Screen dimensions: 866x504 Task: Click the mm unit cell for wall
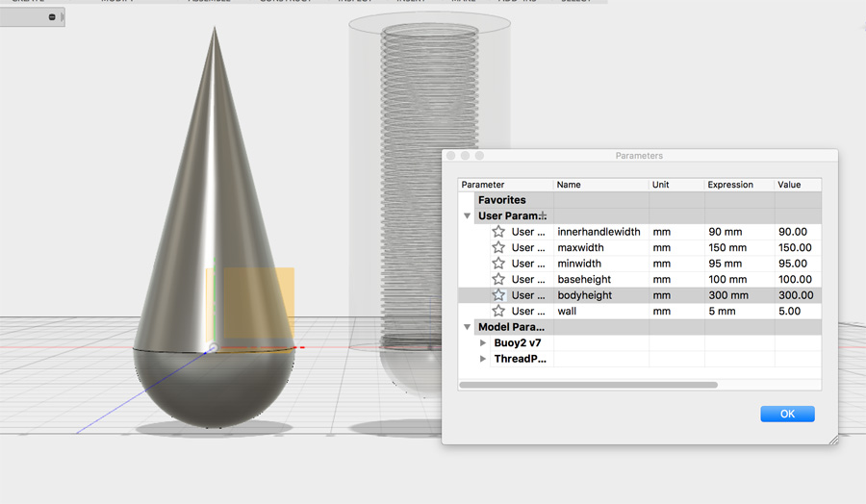676,312
